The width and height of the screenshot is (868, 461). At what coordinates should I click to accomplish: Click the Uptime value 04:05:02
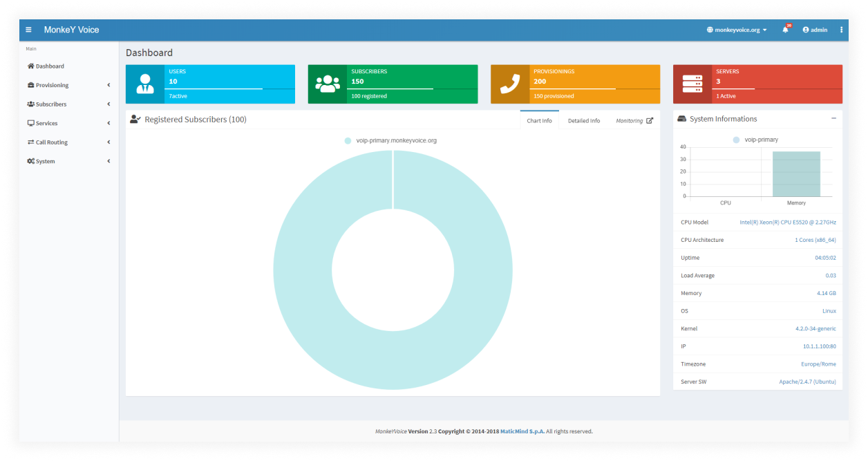825,258
